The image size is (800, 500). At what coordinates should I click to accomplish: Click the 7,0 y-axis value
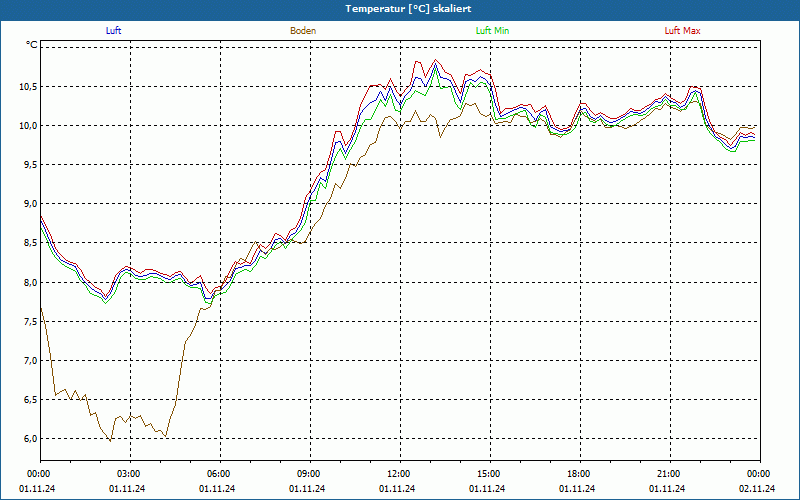(x=30, y=361)
